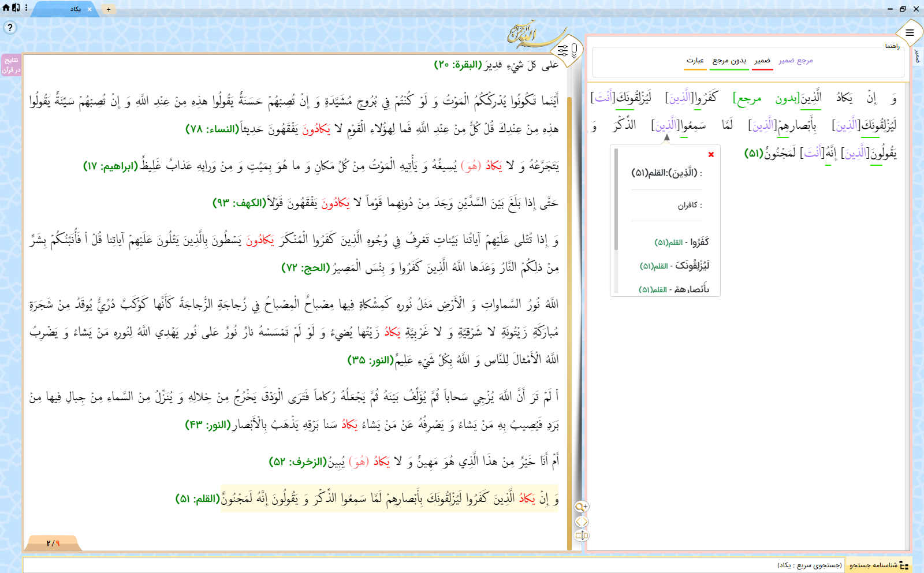
Task: Click يَكادُ word in right panel first line
Action: point(844,98)
